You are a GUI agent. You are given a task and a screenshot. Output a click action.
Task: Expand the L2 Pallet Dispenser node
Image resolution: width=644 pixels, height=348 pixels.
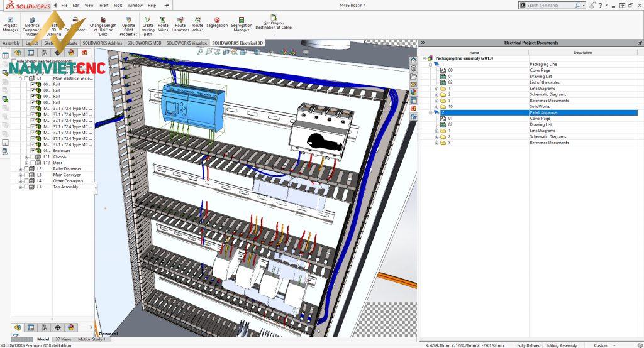(x=20, y=169)
